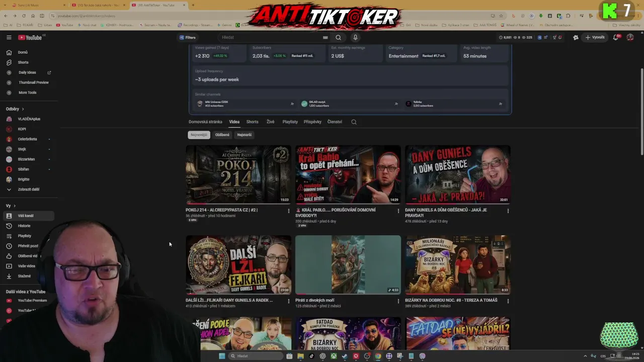The width and height of the screenshot is (644, 362).
Task: Open Steam from the taskbar
Action: pos(345,356)
